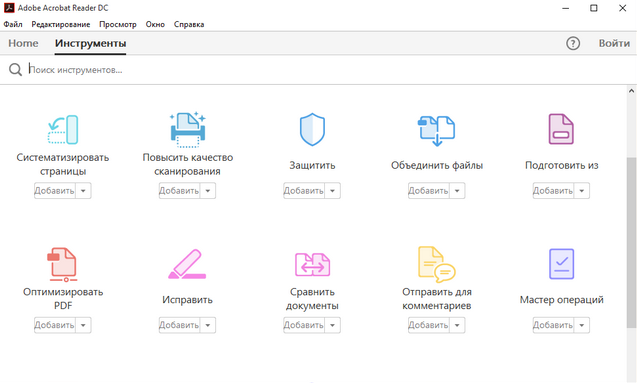Expand dropdown arrow under Отправить для комментариев
Viewport: 637px width, 383px height.
coord(457,325)
